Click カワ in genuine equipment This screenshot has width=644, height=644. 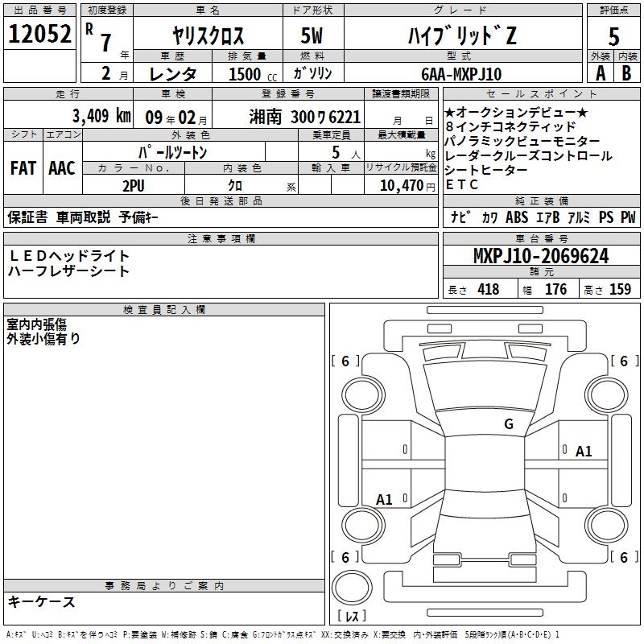489,217
